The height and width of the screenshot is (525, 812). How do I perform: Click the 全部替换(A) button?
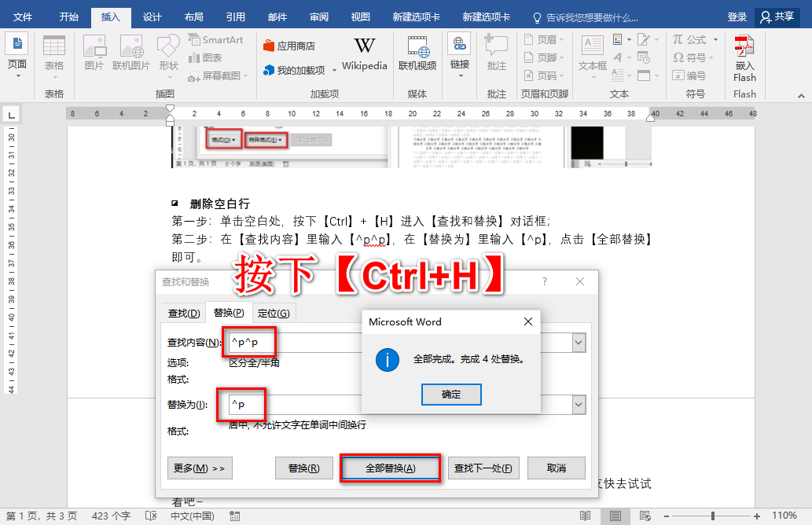coord(391,468)
